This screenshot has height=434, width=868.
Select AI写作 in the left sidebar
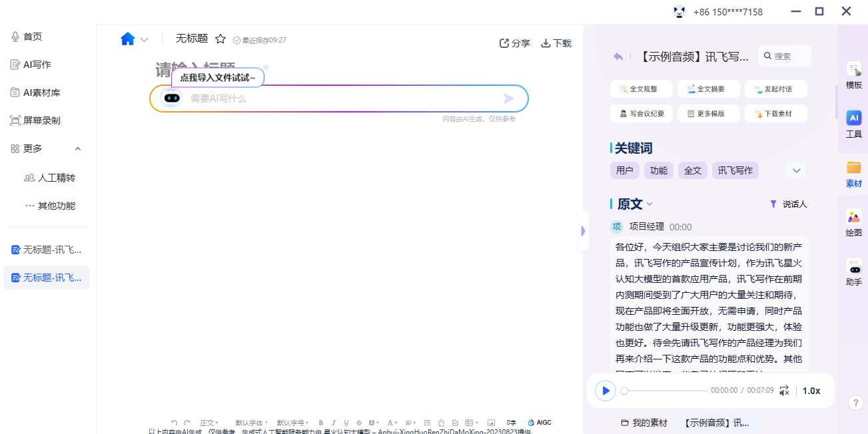tap(37, 65)
